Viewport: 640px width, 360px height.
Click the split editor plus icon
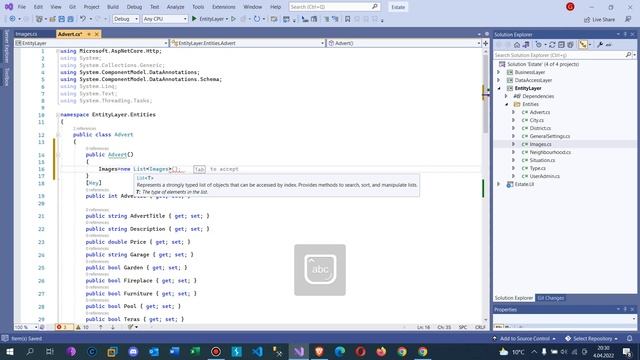click(x=486, y=43)
